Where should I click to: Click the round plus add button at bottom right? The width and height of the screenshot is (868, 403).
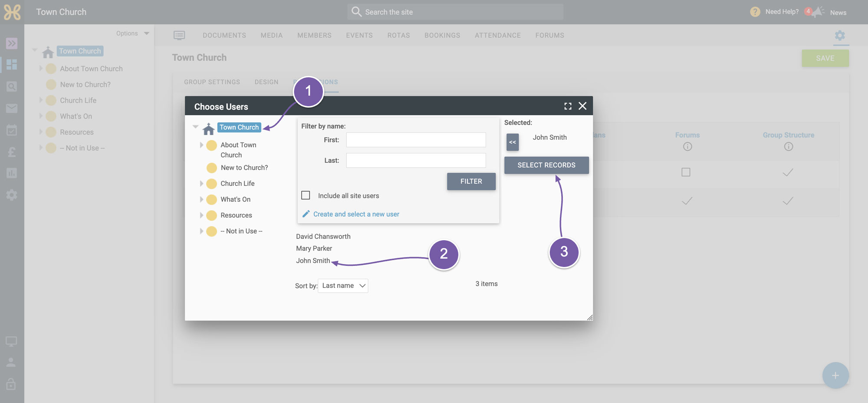click(x=835, y=376)
